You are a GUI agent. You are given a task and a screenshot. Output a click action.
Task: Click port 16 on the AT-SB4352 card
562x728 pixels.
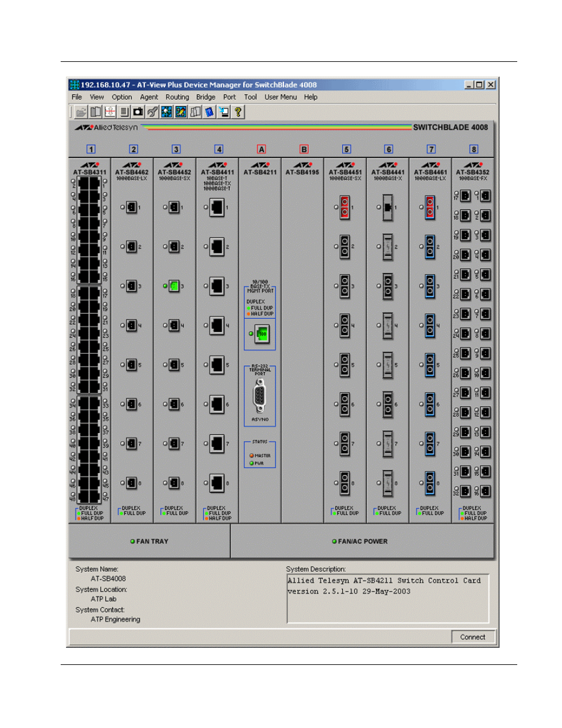485,491
